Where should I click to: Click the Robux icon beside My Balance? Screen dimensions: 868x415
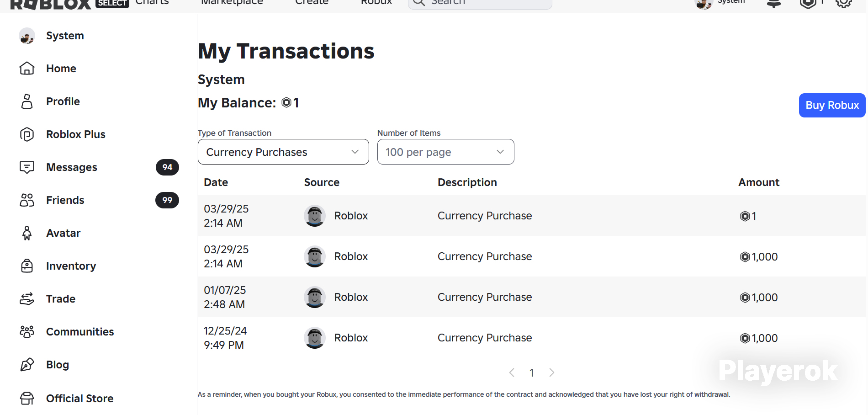coord(286,102)
